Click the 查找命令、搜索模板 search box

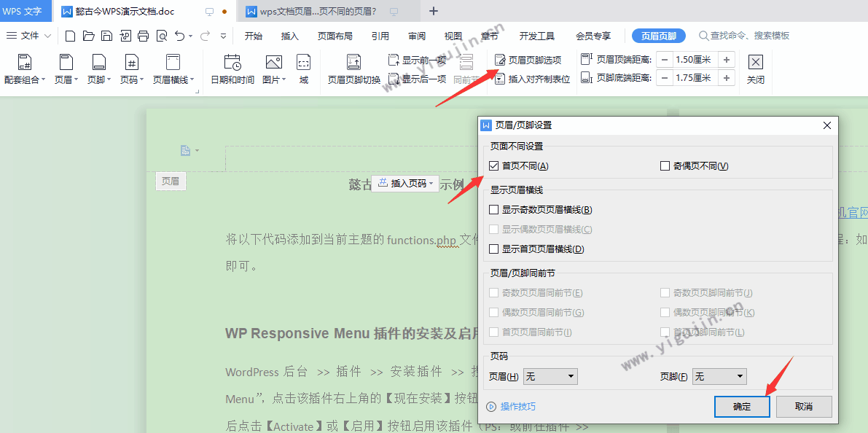[745, 36]
